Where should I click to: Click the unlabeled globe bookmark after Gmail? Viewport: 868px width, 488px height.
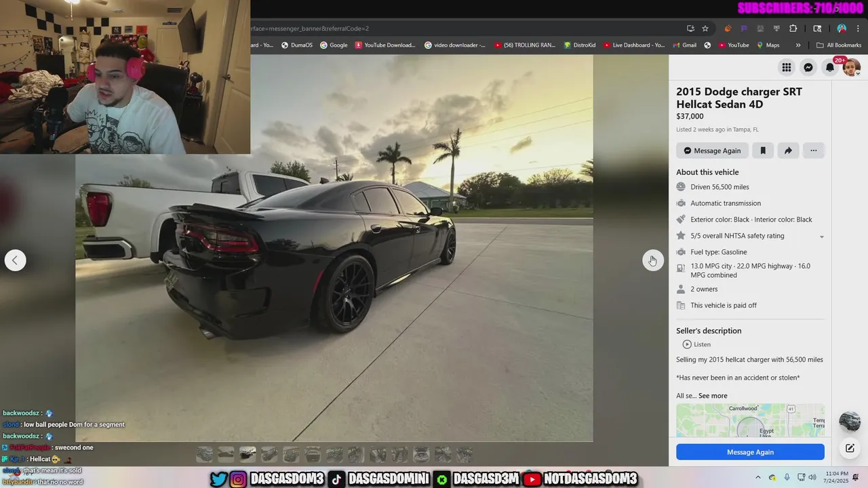pyautogui.click(x=707, y=45)
